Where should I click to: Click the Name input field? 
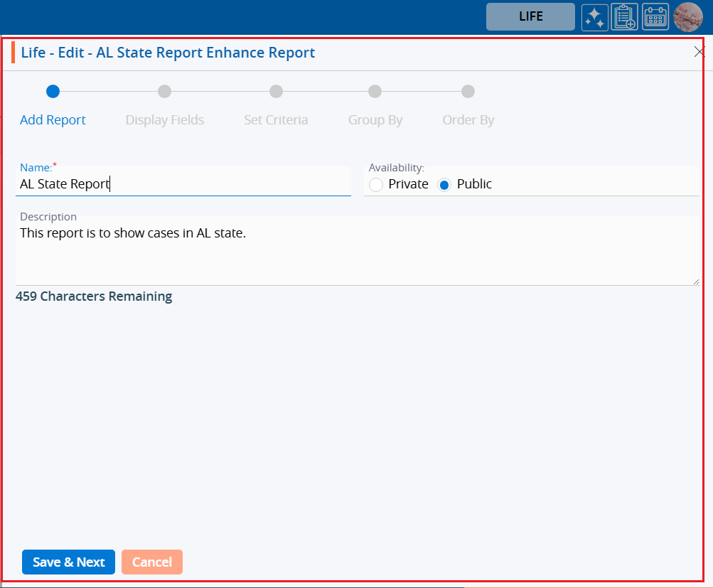[x=183, y=184]
